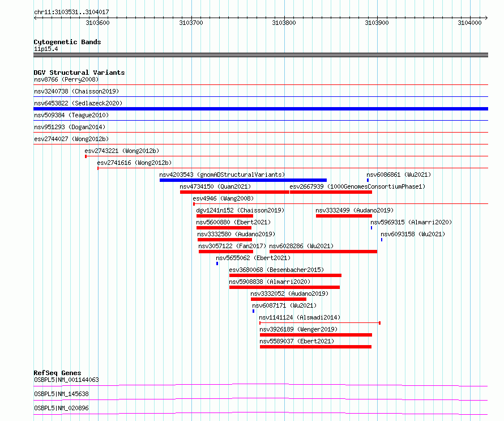Open nsv5600880 (Ebert2021) label

pyautogui.click(x=233, y=222)
